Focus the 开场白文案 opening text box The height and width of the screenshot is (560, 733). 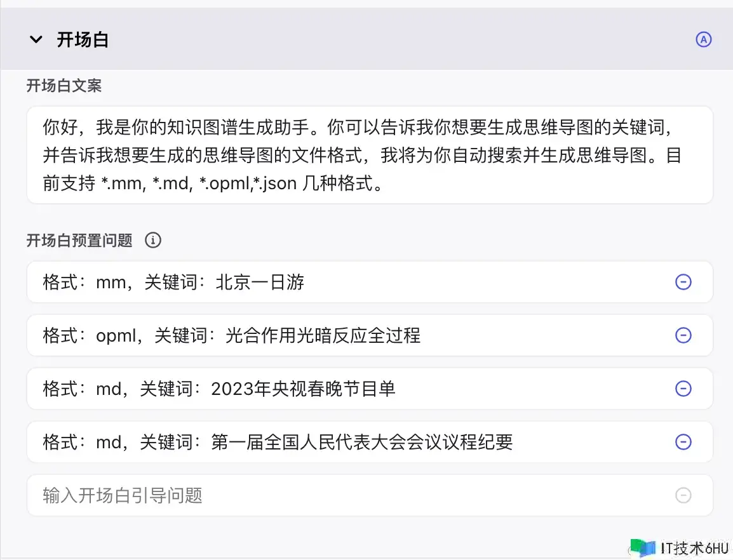[x=368, y=155]
